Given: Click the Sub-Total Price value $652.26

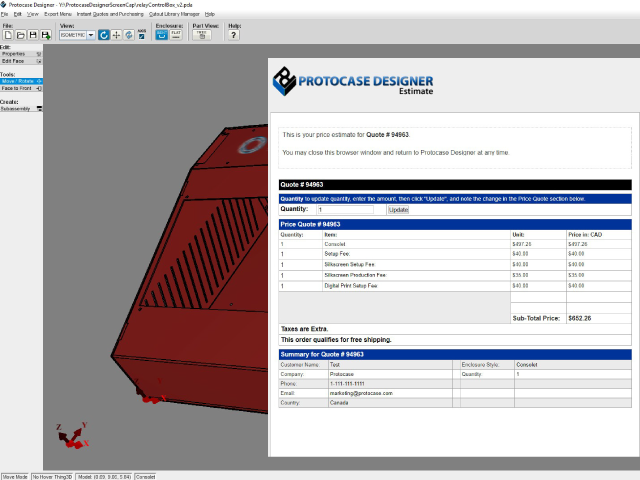Looking at the screenshot, I should (580, 318).
